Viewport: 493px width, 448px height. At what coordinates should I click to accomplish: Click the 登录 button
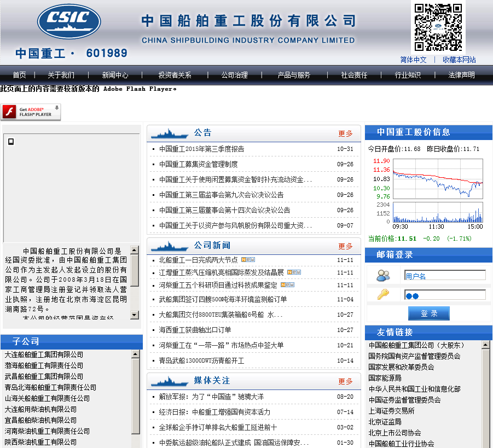click(x=428, y=313)
